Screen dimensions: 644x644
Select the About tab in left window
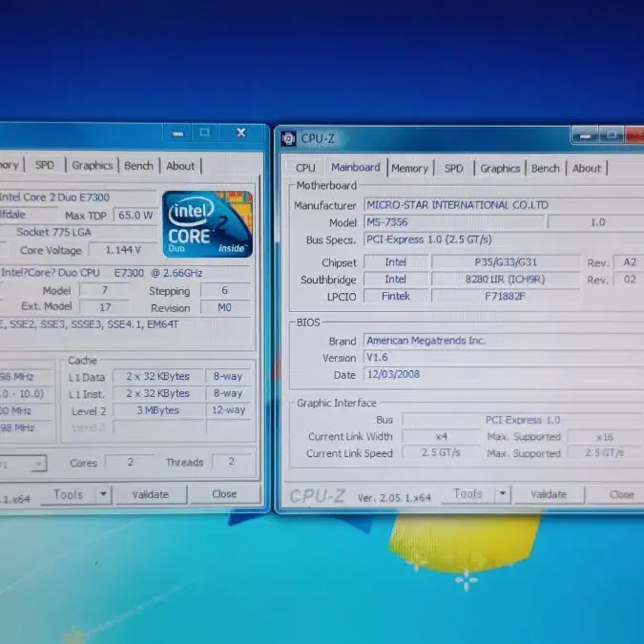180,166
